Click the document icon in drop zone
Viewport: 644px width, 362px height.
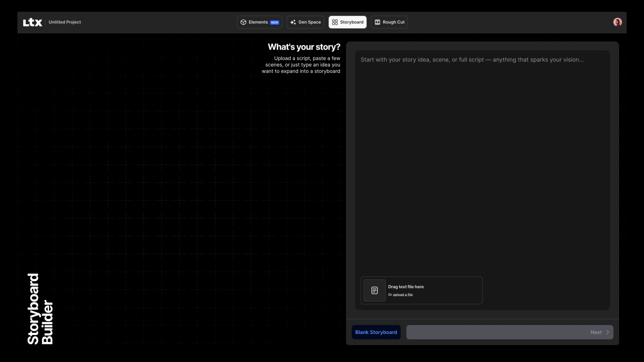pyautogui.click(x=374, y=290)
